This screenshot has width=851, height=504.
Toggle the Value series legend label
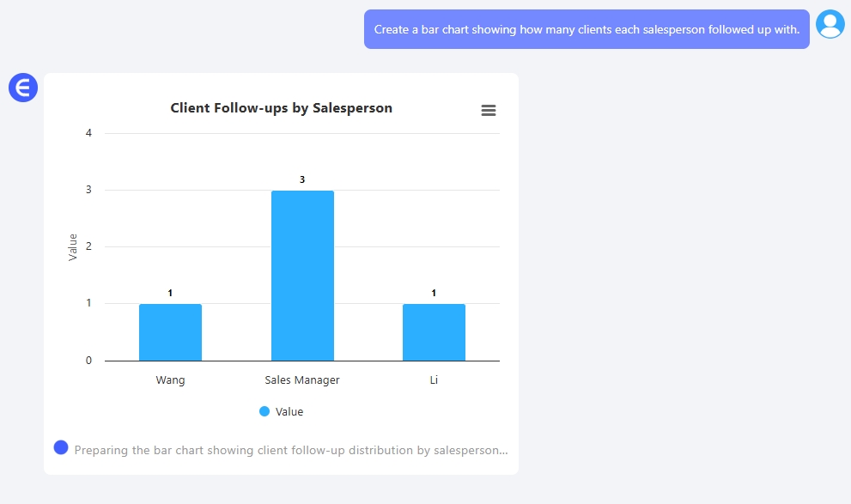(289, 412)
